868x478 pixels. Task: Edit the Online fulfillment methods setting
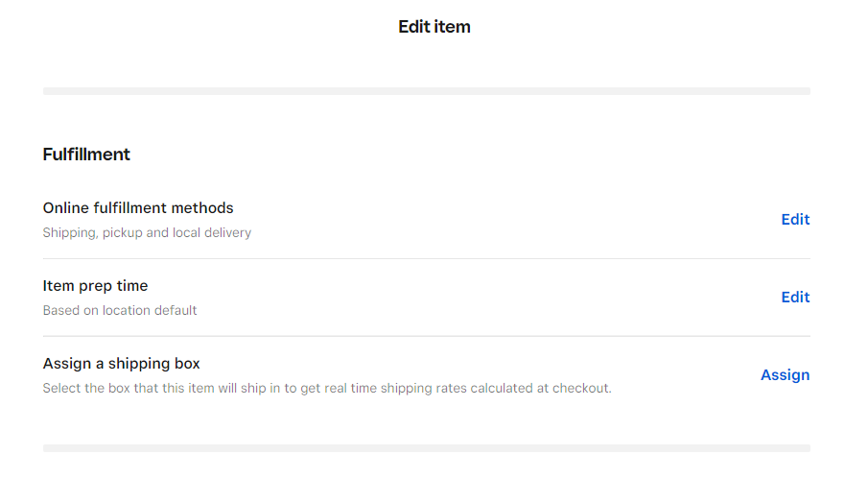coord(795,220)
